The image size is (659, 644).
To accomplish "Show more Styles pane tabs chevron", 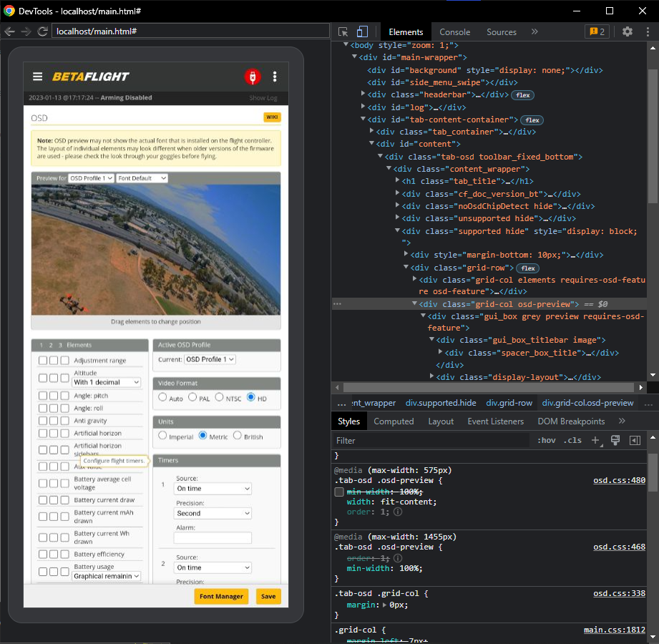I will (x=622, y=421).
